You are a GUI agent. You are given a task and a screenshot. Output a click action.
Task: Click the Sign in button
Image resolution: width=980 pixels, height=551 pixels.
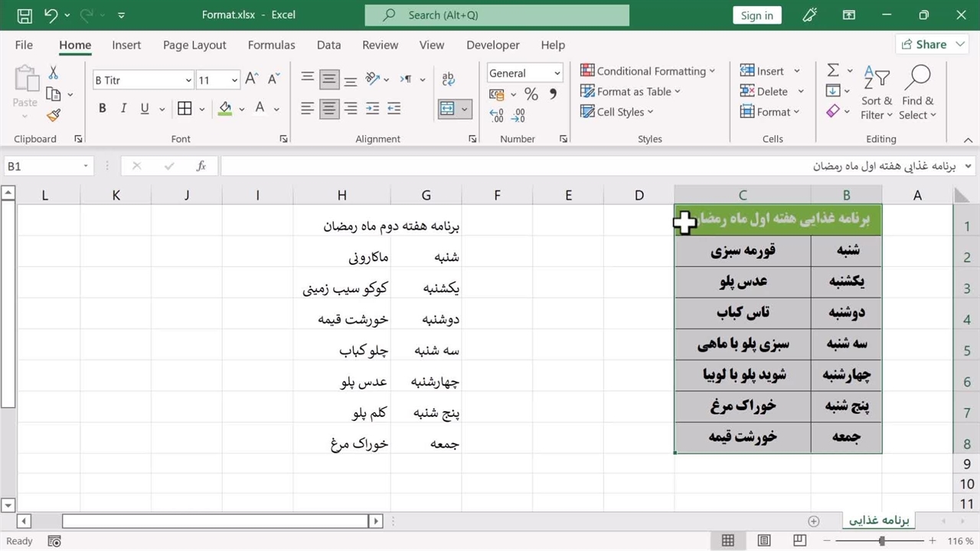pos(757,15)
